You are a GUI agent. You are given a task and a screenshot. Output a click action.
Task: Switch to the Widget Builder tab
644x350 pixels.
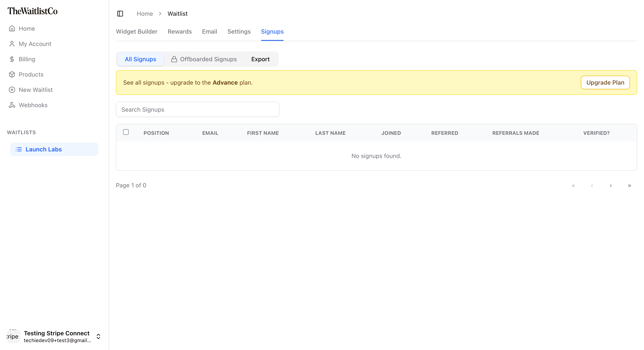(137, 31)
